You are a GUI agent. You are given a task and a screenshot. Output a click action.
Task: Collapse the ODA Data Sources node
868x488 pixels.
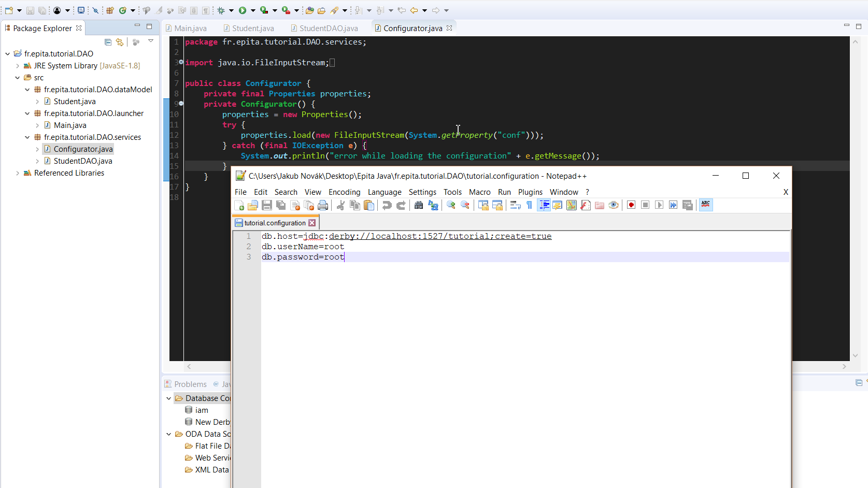pyautogui.click(x=169, y=434)
